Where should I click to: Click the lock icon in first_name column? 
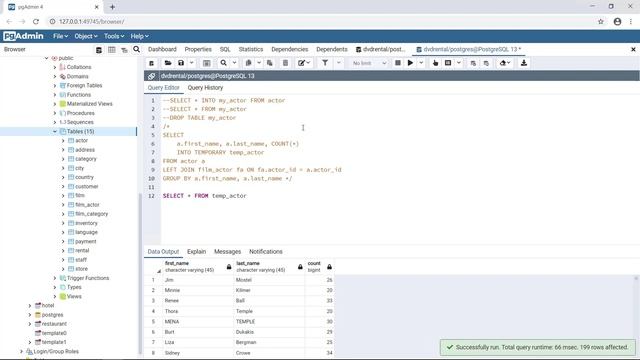coord(229,267)
